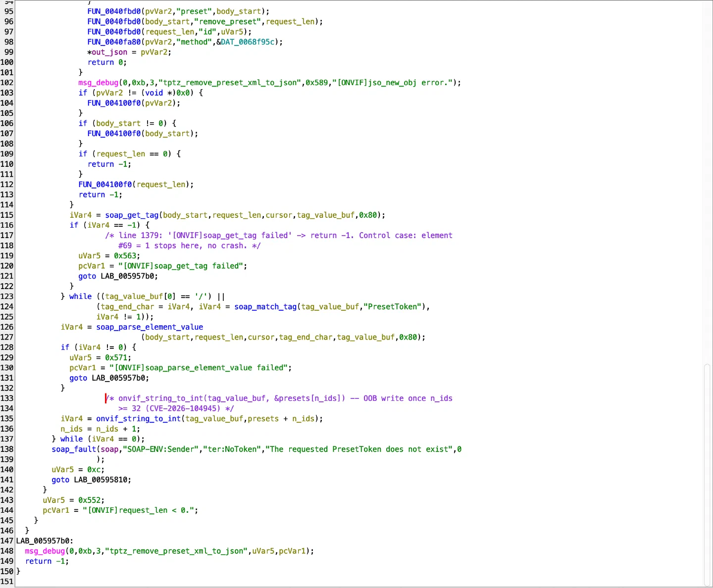The image size is (713, 588).
Task: Click "uVar5 = 0x552;" on line 143
Action: pyautogui.click(x=74, y=500)
